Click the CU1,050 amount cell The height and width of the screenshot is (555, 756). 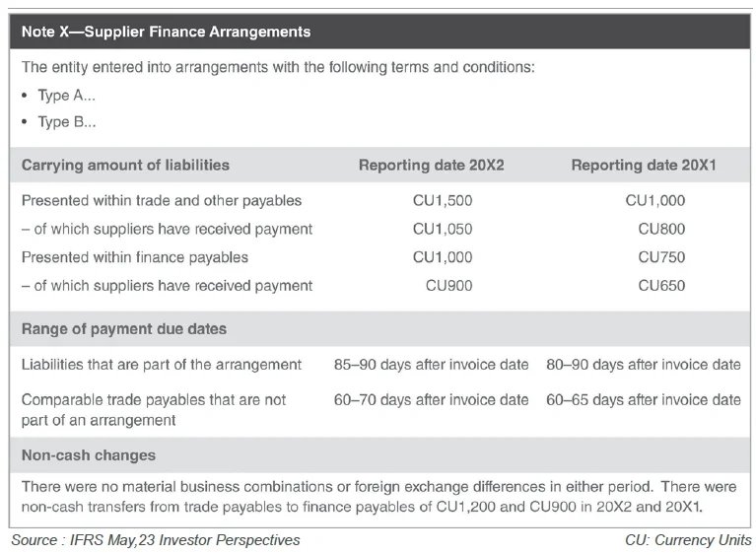pyautogui.click(x=443, y=230)
